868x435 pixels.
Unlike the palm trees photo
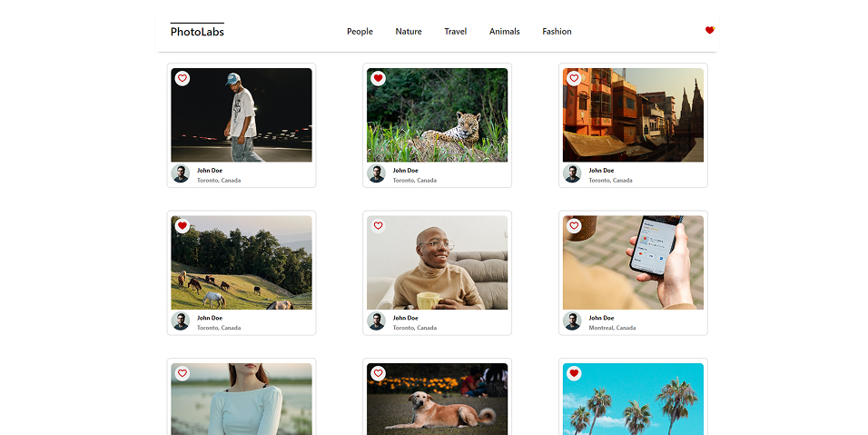(574, 373)
